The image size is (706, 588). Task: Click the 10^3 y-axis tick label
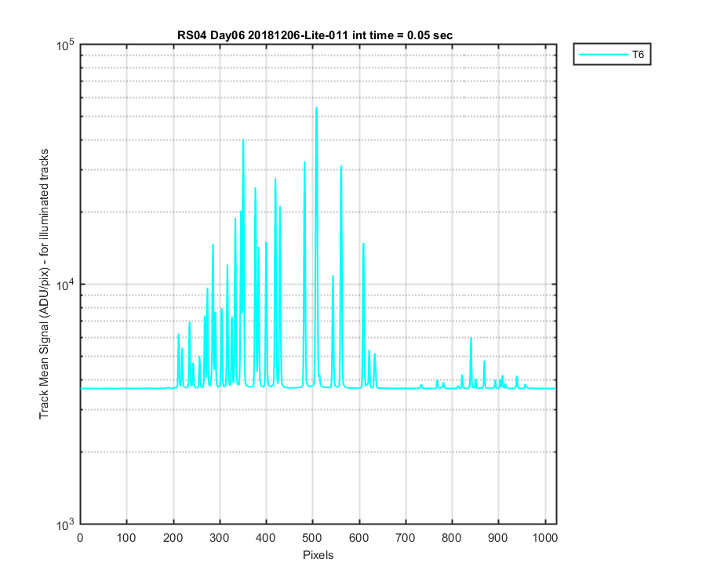pos(66,525)
